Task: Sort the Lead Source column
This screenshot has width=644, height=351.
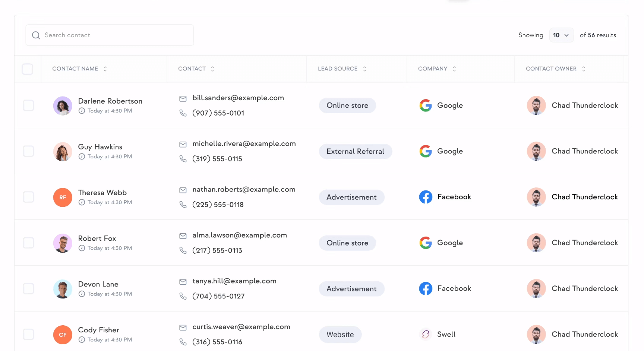Action: (364, 69)
